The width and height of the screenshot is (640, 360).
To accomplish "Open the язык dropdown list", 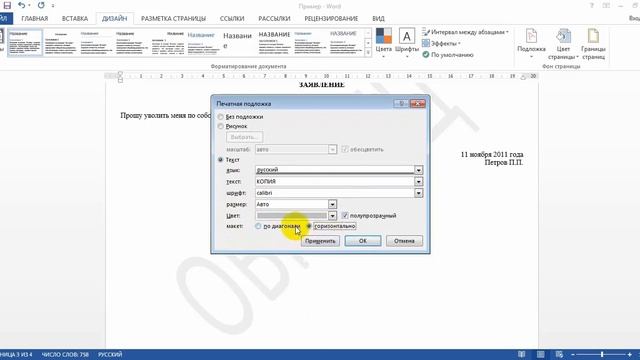I will [418, 170].
